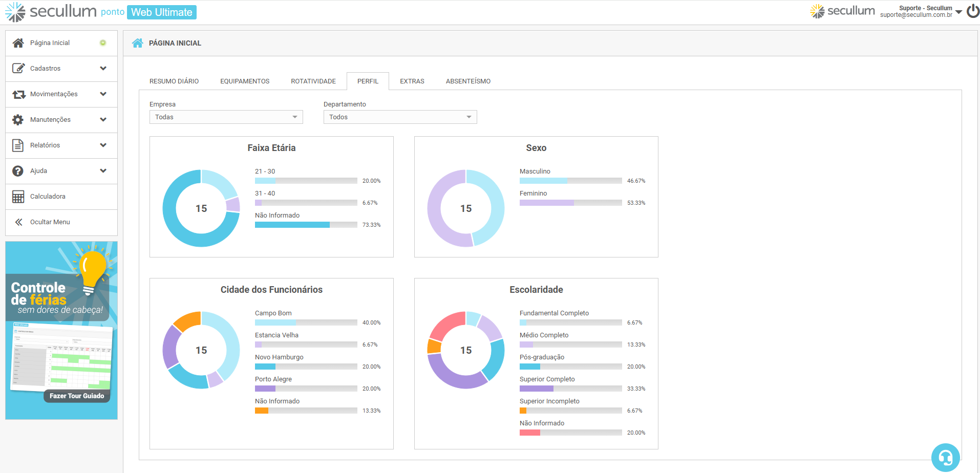Screen dimensions: 980x473
Task: Open the Departamento dropdown
Action: (400, 117)
